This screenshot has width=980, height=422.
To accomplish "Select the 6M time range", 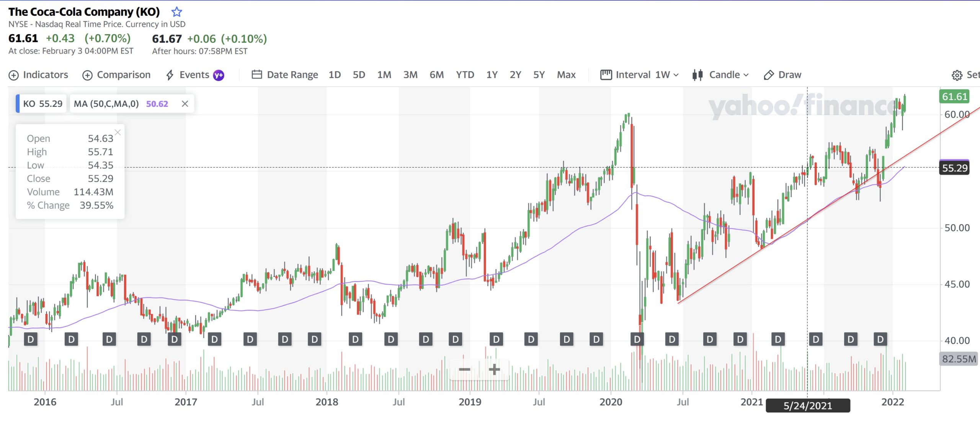I will coord(436,75).
